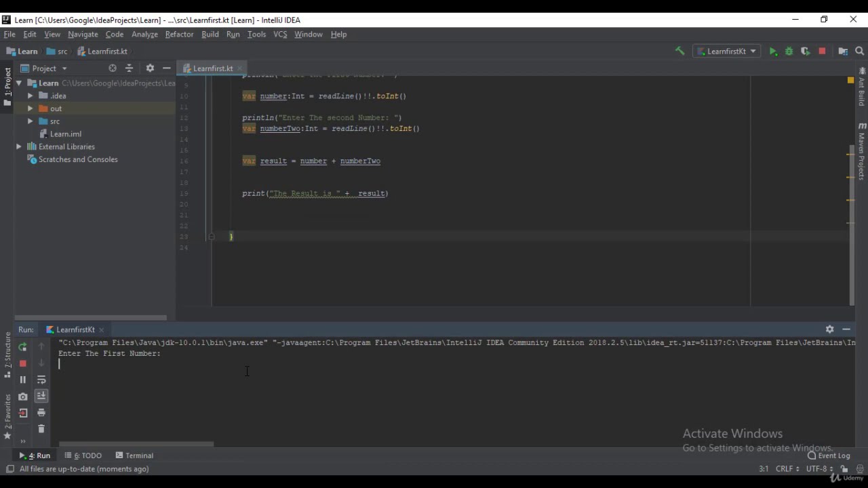This screenshot has width=868, height=488.
Task: Open Run panel settings gear
Action: click(x=829, y=329)
